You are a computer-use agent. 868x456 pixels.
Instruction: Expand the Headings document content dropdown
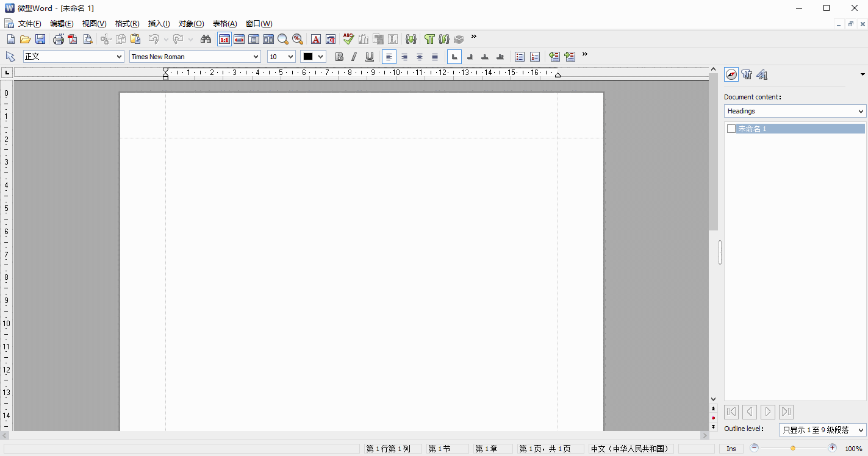click(x=861, y=111)
